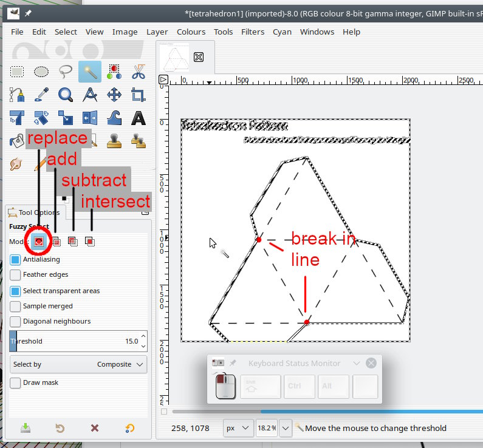Set selection mode to Subtract

coord(73,242)
